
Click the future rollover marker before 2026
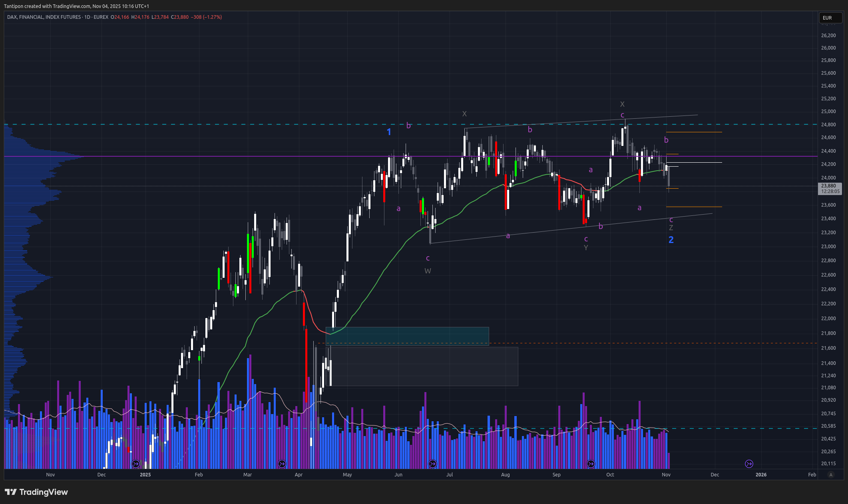click(749, 464)
